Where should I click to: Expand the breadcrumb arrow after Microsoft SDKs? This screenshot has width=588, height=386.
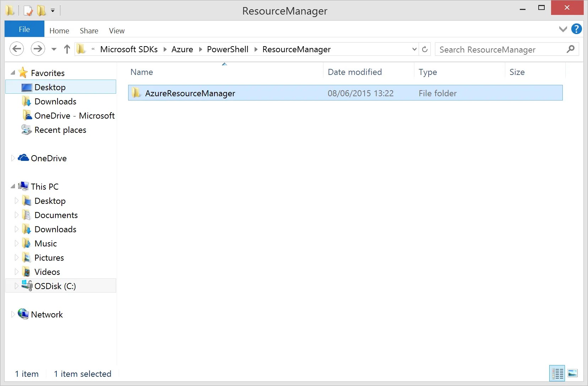point(165,49)
